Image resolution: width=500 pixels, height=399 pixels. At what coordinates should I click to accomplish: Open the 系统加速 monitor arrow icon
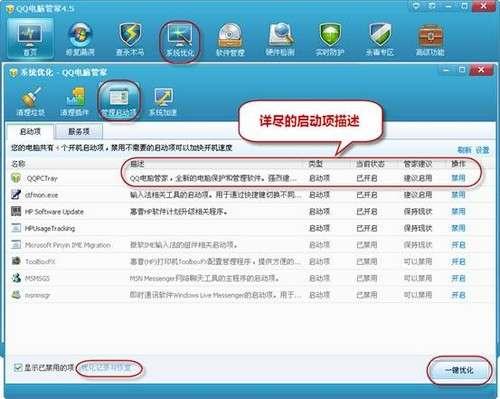coord(163,101)
